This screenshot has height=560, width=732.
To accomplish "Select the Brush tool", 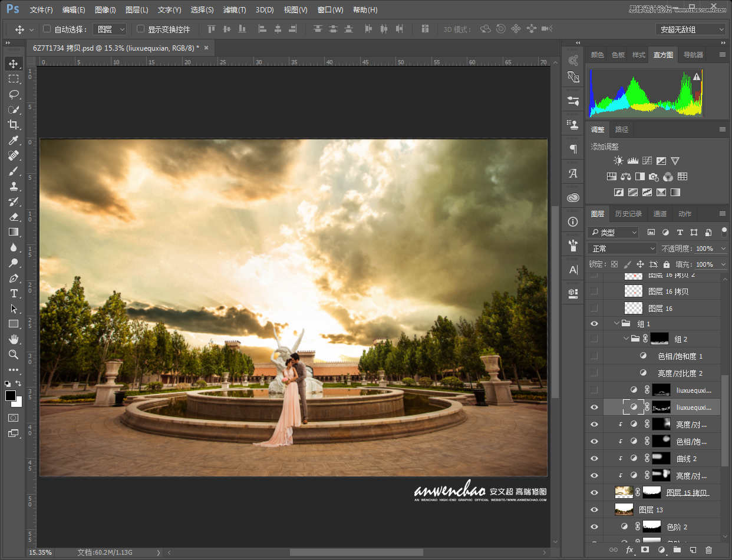I will click(13, 171).
